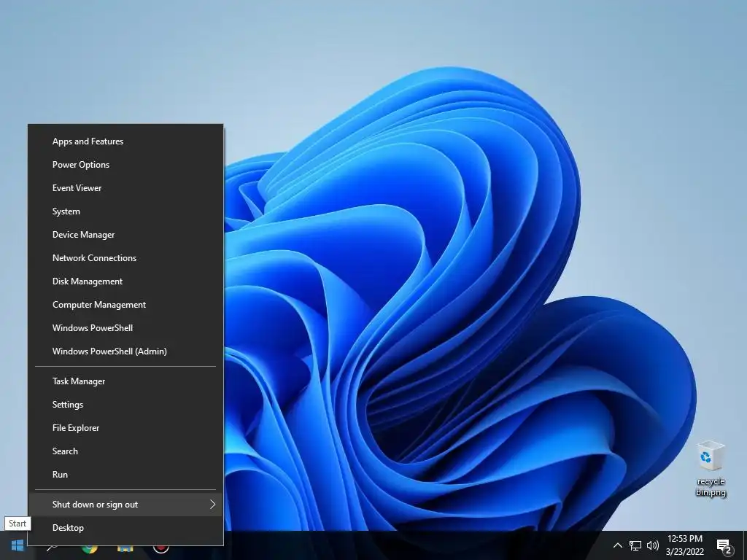Launch Event Viewer from the menu
The width and height of the screenshot is (747, 560).
tap(125, 188)
